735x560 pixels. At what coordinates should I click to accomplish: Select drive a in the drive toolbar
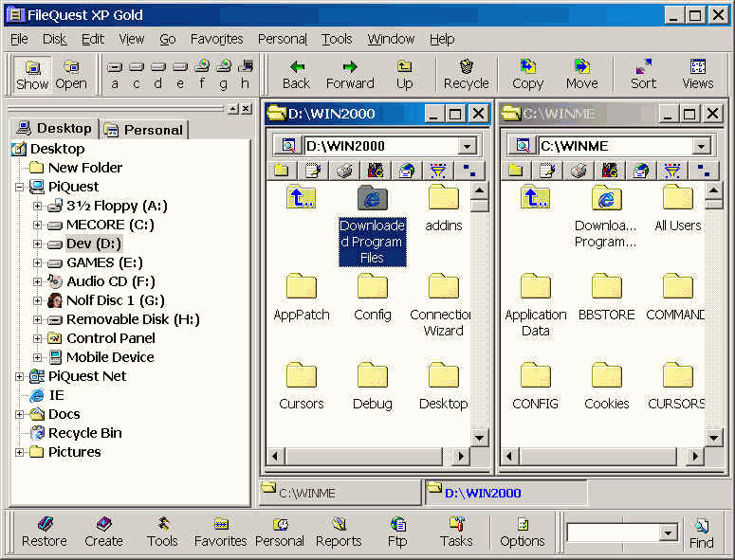(x=115, y=75)
